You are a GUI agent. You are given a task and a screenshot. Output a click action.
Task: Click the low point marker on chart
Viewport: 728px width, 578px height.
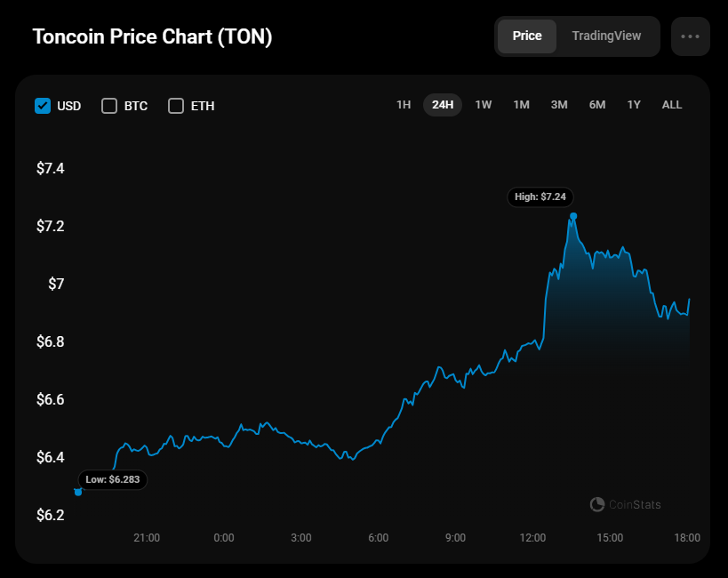[x=78, y=492]
